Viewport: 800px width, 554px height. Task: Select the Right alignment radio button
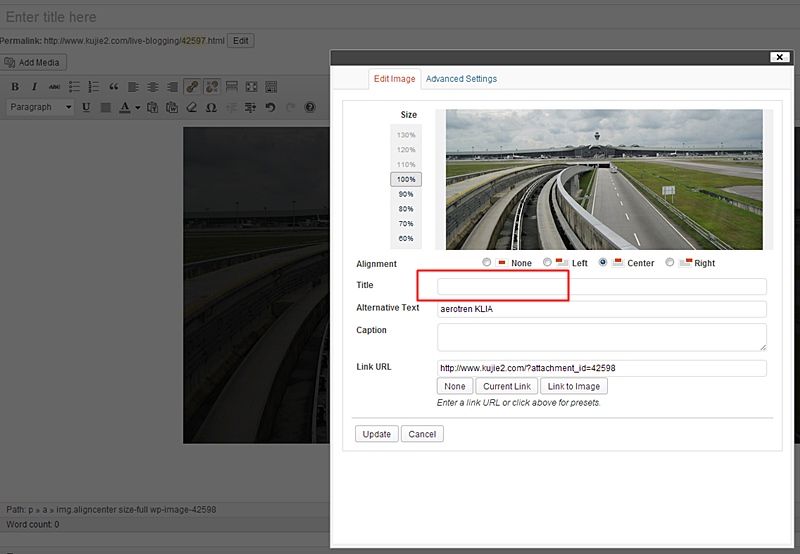pyautogui.click(x=669, y=263)
